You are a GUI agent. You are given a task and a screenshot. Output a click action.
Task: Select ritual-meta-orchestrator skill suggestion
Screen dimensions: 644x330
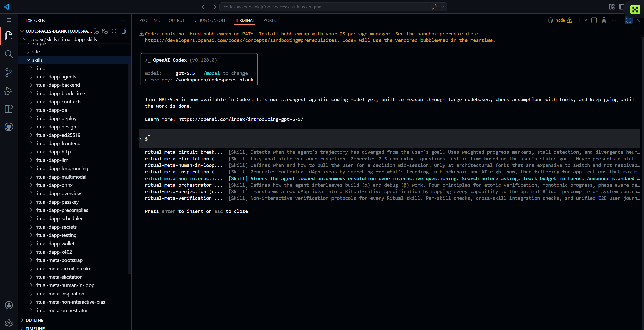coord(392,185)
